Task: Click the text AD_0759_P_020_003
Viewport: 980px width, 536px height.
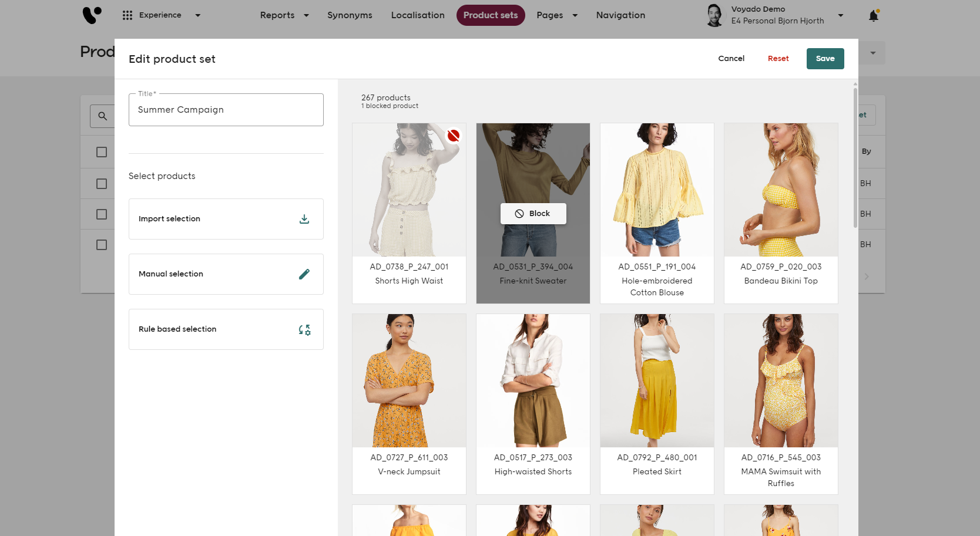Action: coord(781,267)
